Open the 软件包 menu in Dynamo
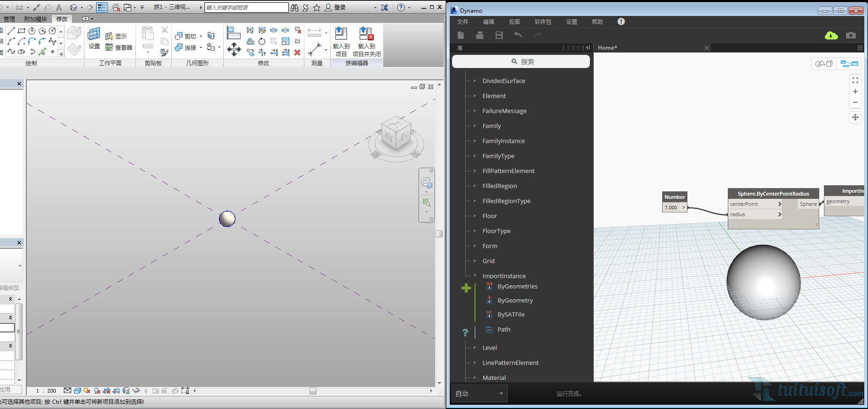This screenshot has width=868, height=409. [x=543, y=22]
